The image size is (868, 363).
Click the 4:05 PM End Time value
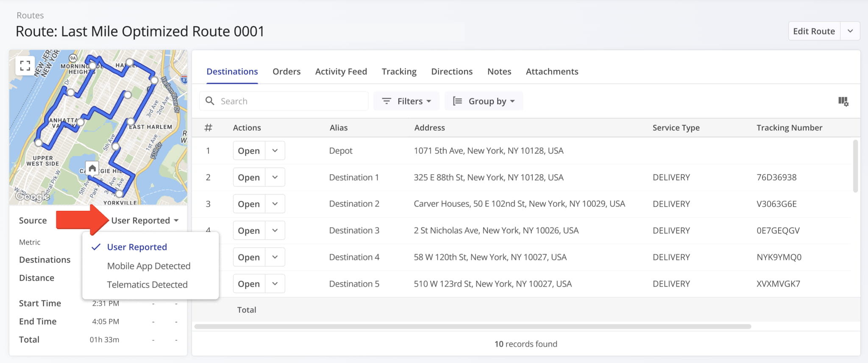[106, 321]
